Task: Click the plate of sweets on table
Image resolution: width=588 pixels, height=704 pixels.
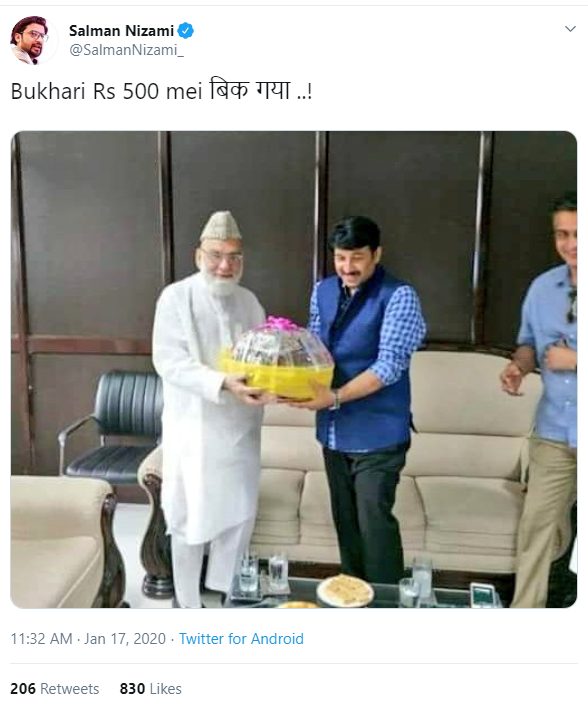Action: [x=345, y=590]
